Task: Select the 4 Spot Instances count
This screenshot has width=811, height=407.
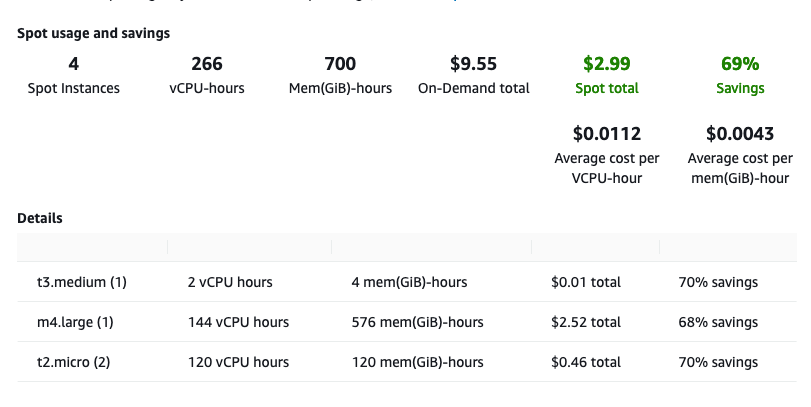Action: point(73,64)
